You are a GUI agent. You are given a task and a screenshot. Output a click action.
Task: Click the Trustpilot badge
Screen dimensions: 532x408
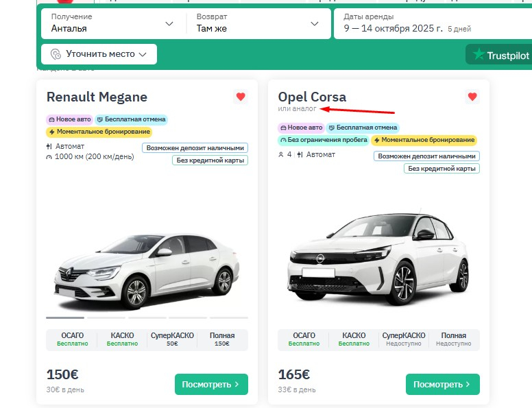point(499,55)
